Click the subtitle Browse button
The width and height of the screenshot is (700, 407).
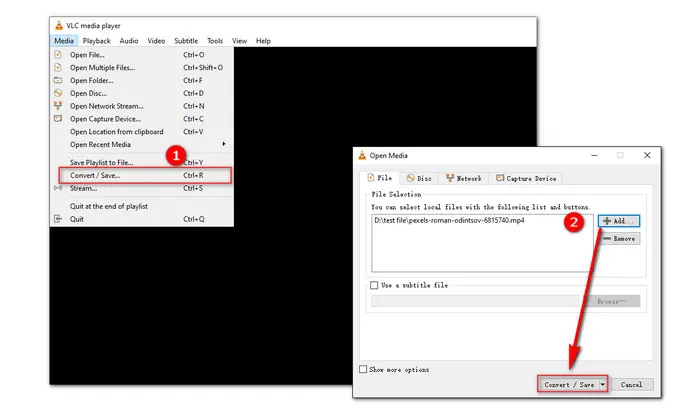point(611,301)
